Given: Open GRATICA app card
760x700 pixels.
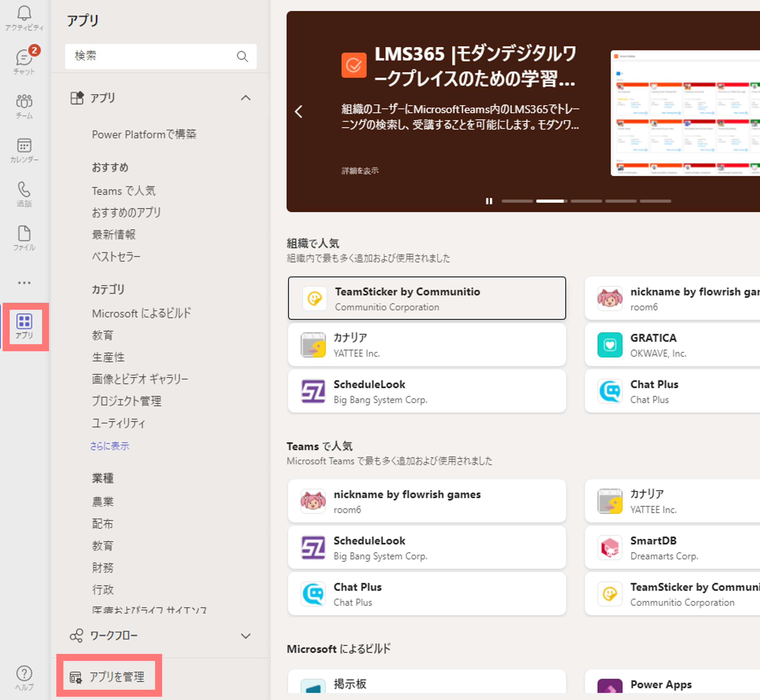Looking at the screenshot, I should (x=672, y=345).
